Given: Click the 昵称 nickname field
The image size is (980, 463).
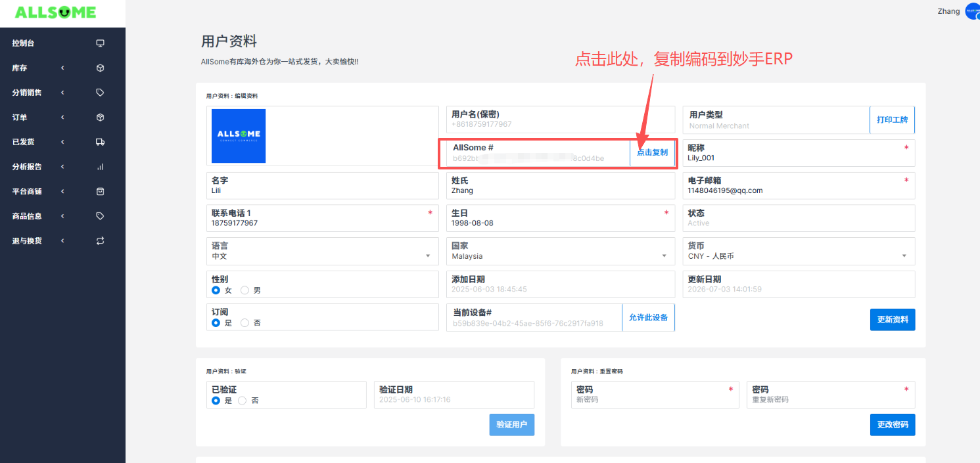Looking at the screenshot, I should tap(799, 152).
